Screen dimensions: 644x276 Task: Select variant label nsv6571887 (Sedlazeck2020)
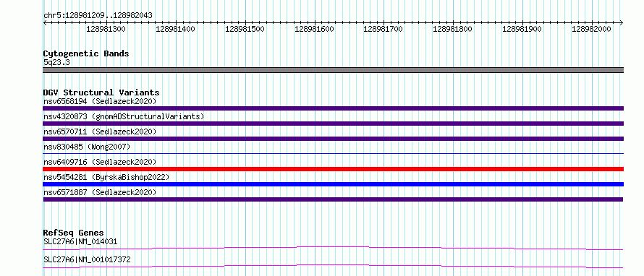point(100,192)
